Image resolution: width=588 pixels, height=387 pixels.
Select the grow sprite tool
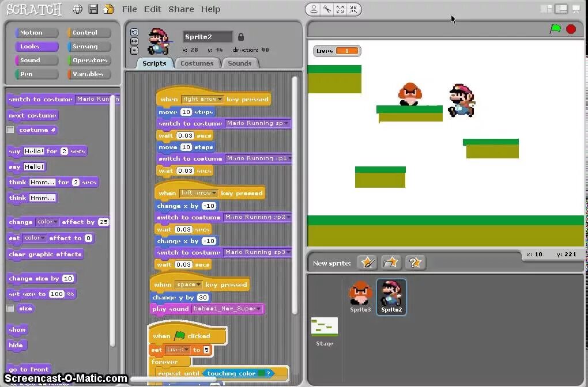click(x=340, y=9)
